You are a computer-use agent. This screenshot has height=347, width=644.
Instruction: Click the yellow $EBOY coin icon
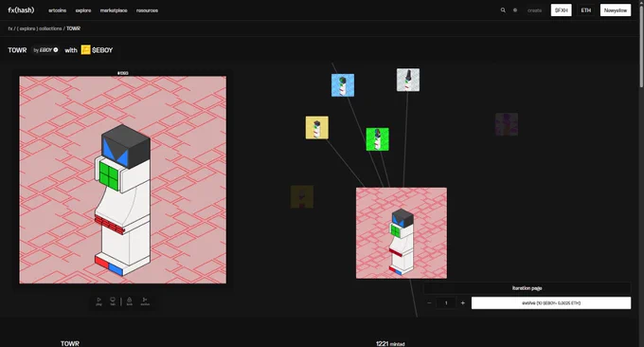click(85, 49)
